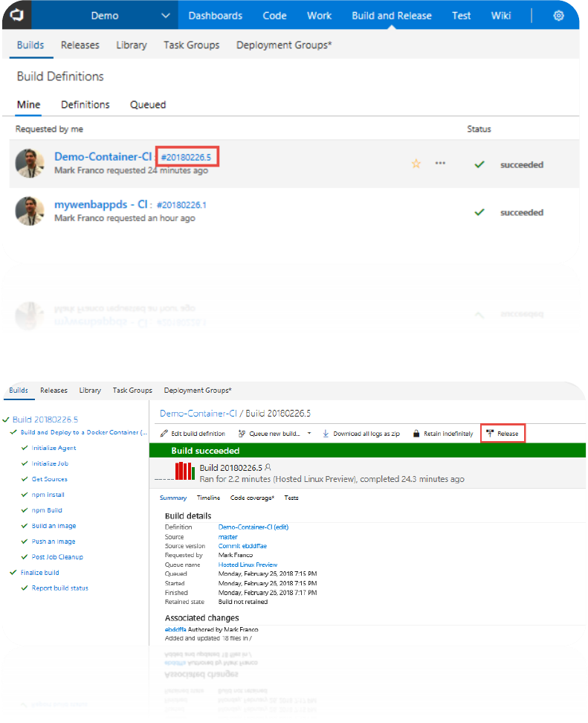
Task: Expand the Queue new build dropdown arrow
Action: 309,434
